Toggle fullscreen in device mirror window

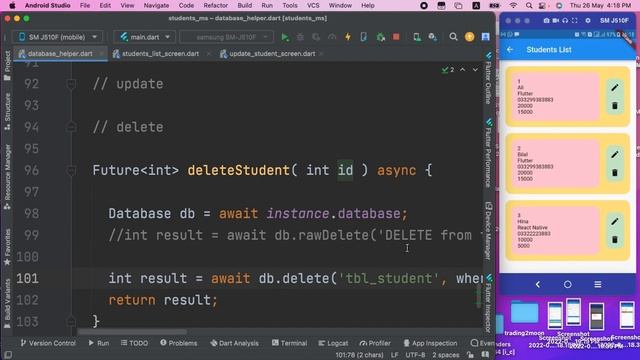575,20
